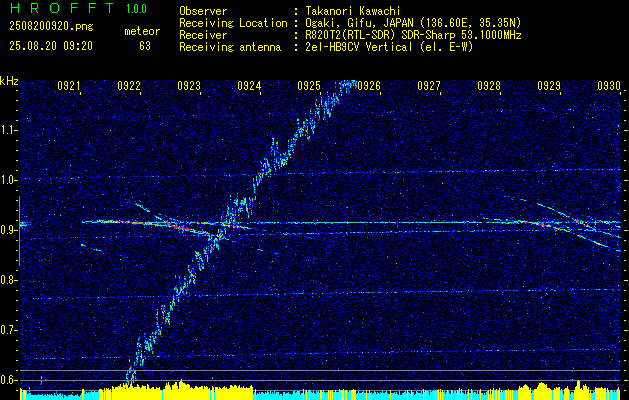Viewport: 629px width, 400px height.
Task: Click the HROFFT title text
Action: (x=62, y=8)
